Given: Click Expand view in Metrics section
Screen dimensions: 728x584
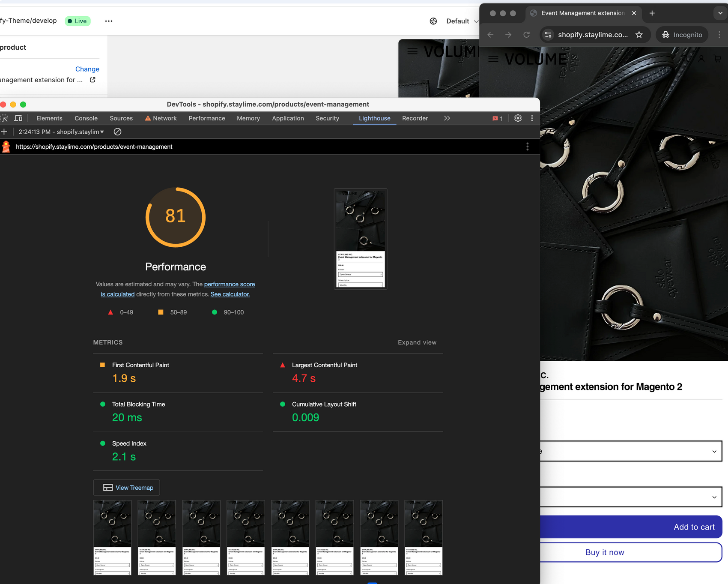Looking at the screenshot, I should point(417,342).
